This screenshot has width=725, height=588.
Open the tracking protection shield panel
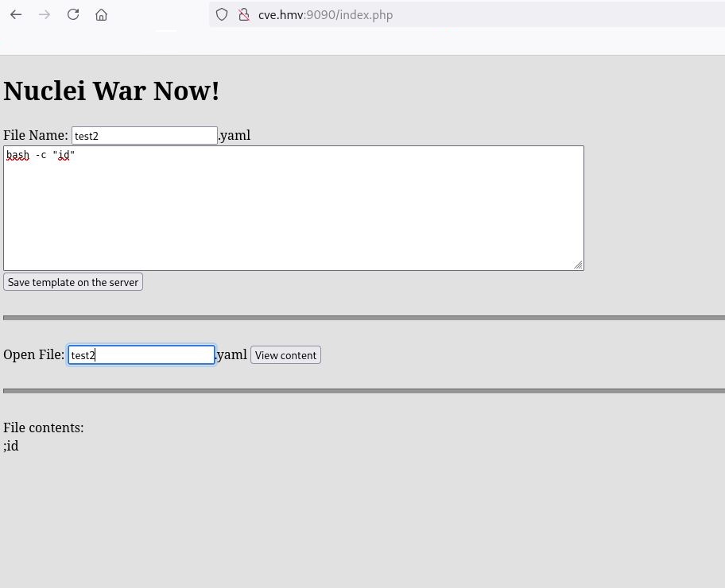223,15
